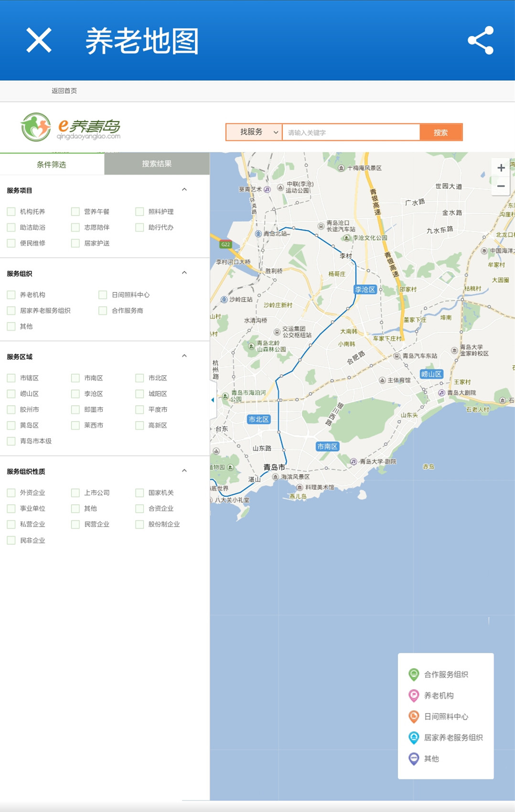Check the 机构托养 service checkbox
This screenshot has width=515, height=812.
click(11, 212)
